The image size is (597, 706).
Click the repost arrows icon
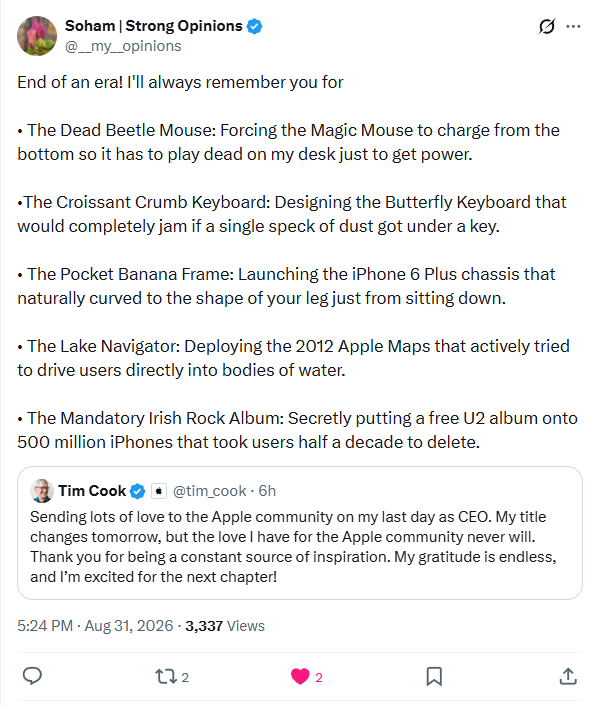point(166,677)
